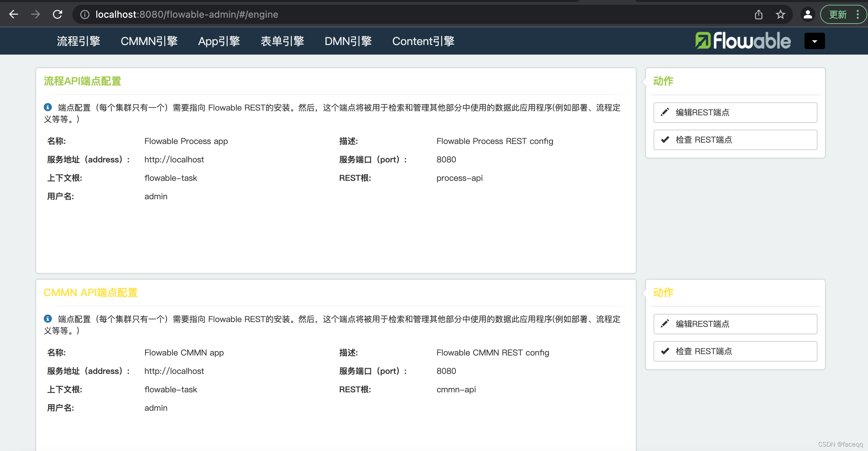Click the process section port value 8080
Viewport: 868px width, 451px height.
click(x=446, y=159)
